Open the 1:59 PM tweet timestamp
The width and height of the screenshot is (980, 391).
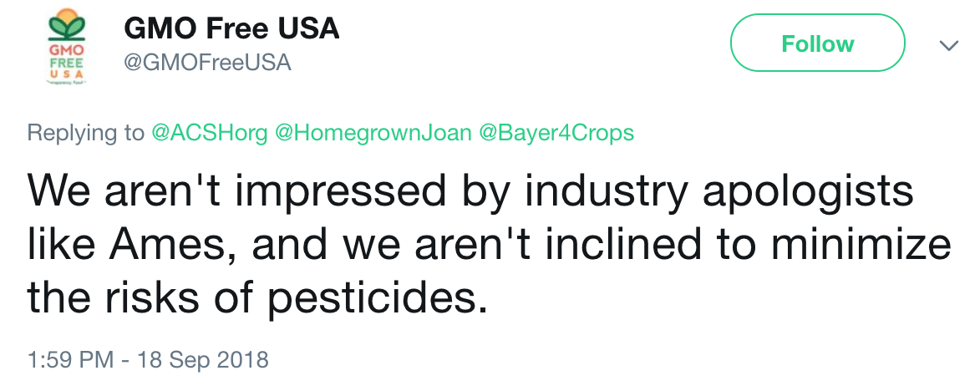(70, 360)
